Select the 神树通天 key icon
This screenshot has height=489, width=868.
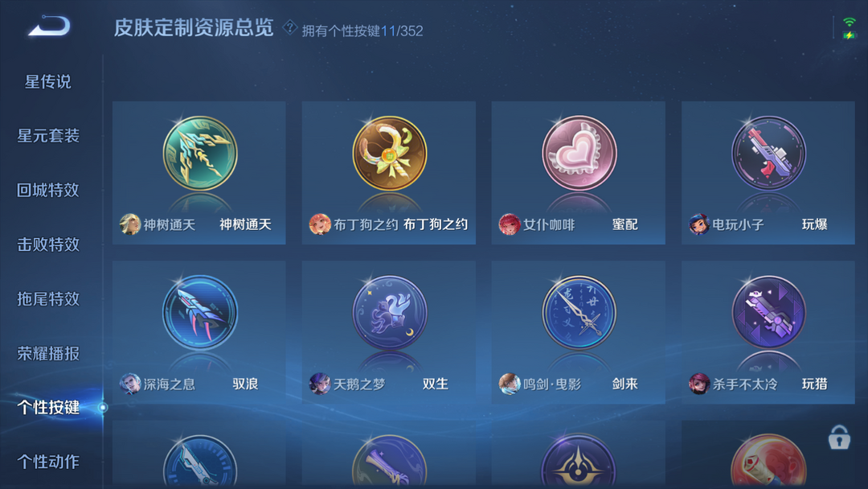click(x=200, y=154)
